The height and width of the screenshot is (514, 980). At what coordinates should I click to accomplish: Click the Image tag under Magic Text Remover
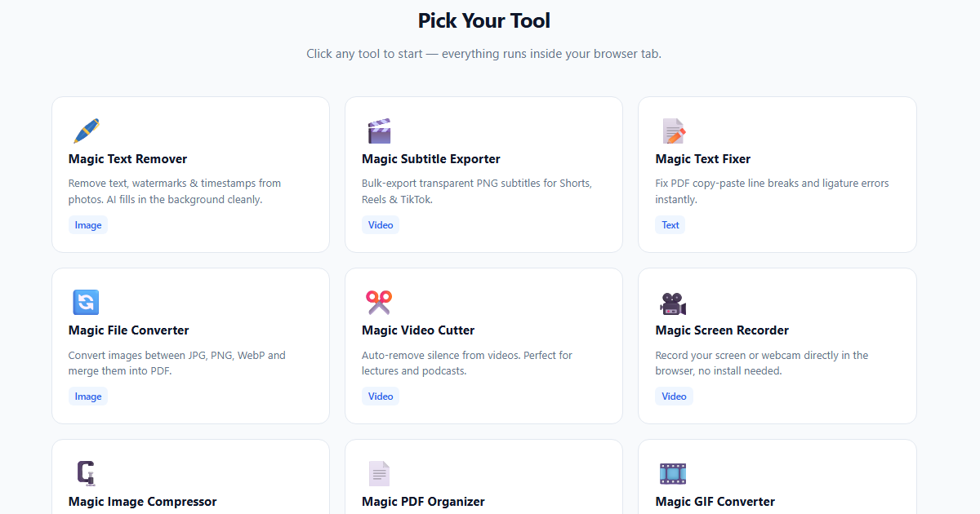[88, 225]
